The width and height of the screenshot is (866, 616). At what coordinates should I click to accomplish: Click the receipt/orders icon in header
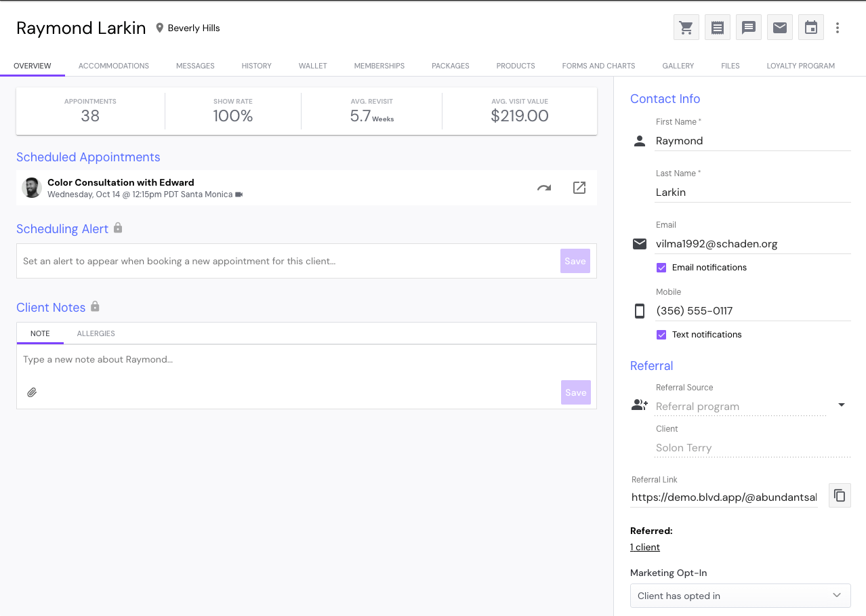[718, 28]
